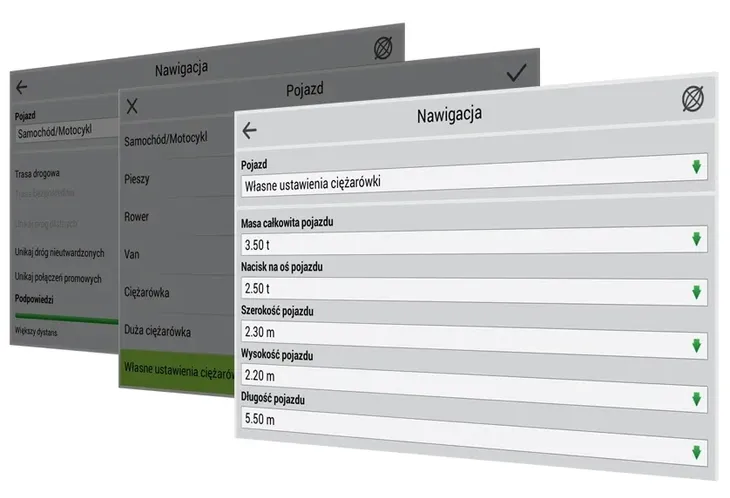This screenshot has height=498, width=730.
Task: Open Szerokość pojazdu dropdown arrow
Action: pyautogui.click(x=696, y=345)
